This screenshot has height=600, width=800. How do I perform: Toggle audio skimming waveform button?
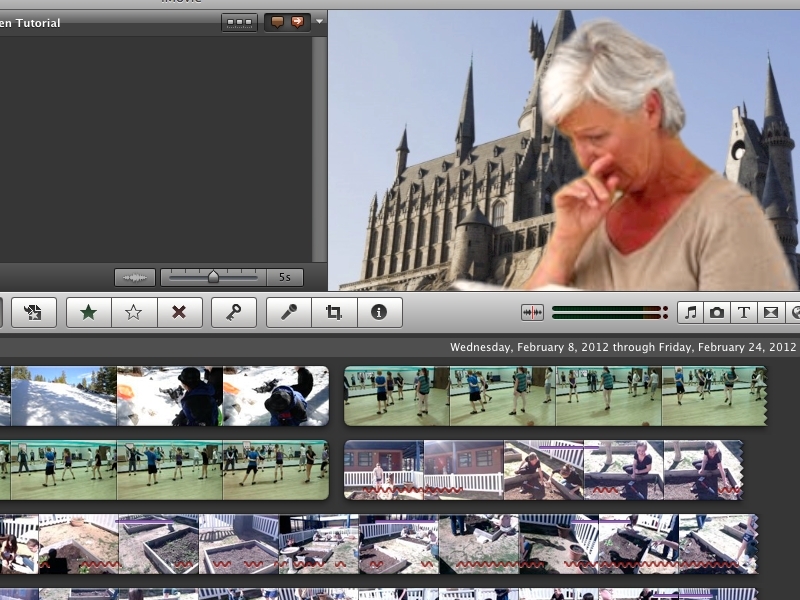pyautogui.click(x=532, y=312)
